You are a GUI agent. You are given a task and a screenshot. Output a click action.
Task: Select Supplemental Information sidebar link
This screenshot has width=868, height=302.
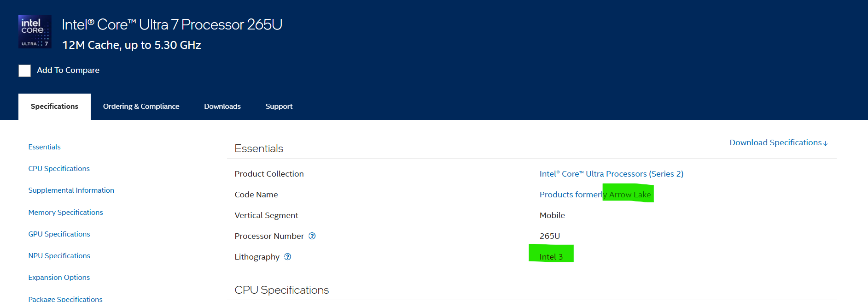pos(71,190)
